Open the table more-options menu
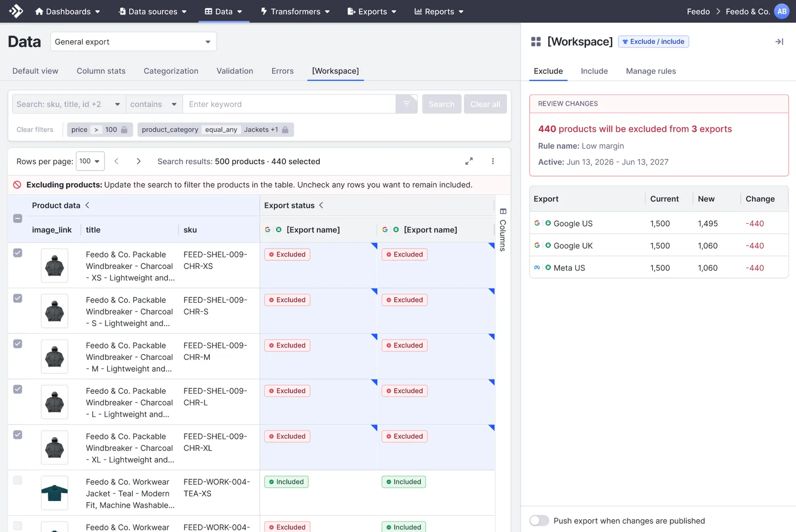The height and width of the screenshot is (532, 796). (x=493, y=161)
